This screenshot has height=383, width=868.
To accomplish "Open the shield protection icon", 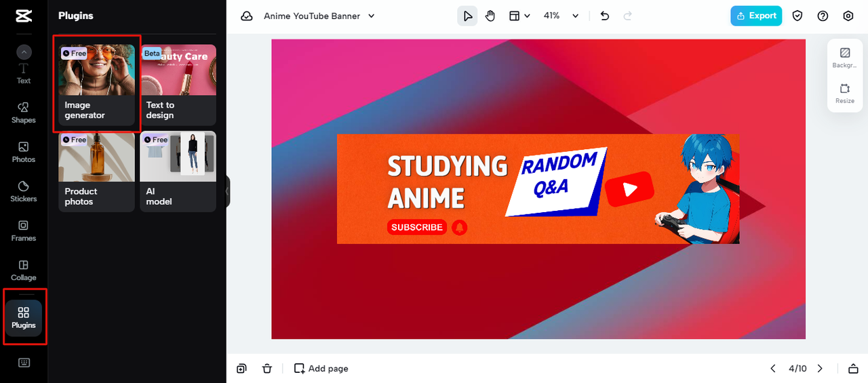I will tap(797, 16).
